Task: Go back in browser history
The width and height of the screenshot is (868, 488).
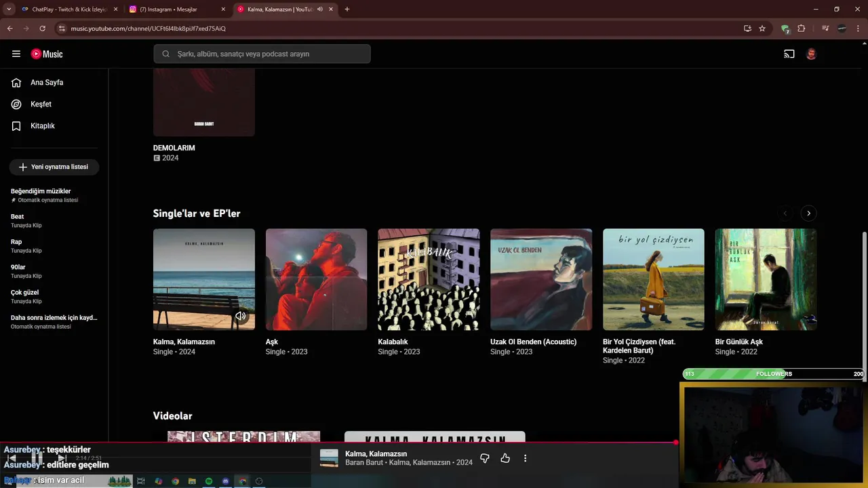Action: [x=10, y=28]
